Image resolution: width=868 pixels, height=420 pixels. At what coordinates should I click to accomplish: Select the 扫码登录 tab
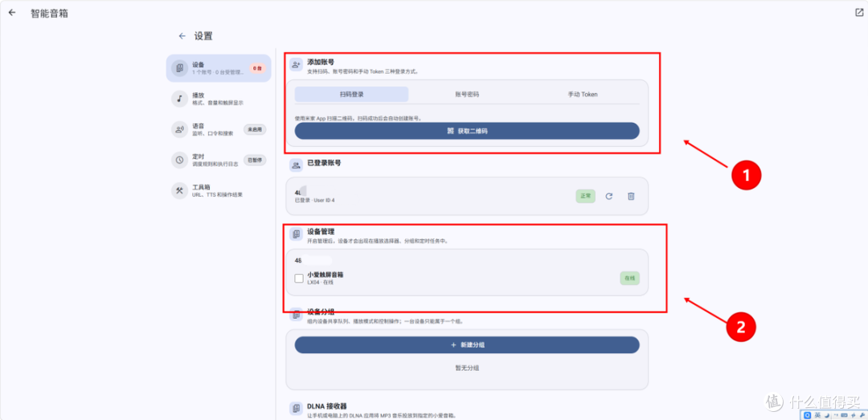pos(351,94)
